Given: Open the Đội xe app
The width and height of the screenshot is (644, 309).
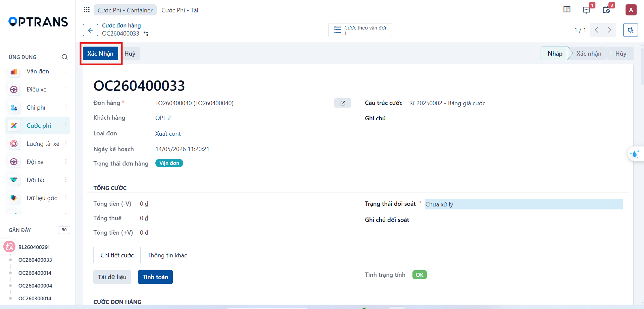Looking at the screenshot, I should pos(35,162).
